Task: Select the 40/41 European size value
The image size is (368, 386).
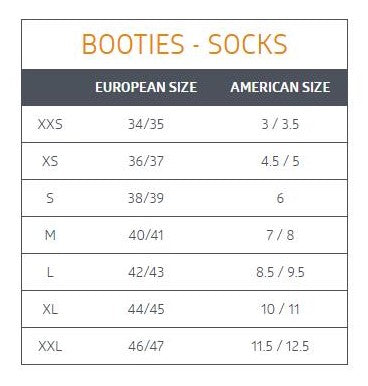Action: (146, 235)
